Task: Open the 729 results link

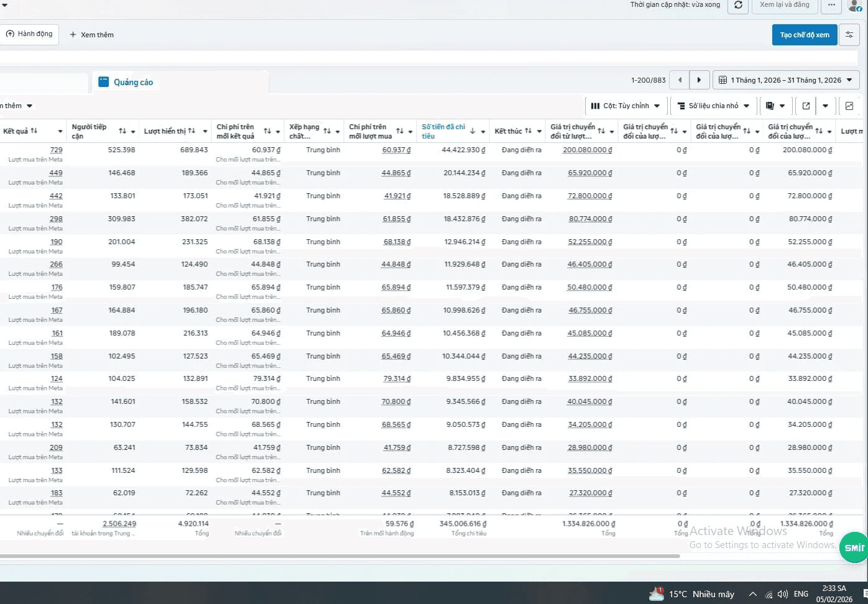Action: pyautogui.click(x=56, y=150)
